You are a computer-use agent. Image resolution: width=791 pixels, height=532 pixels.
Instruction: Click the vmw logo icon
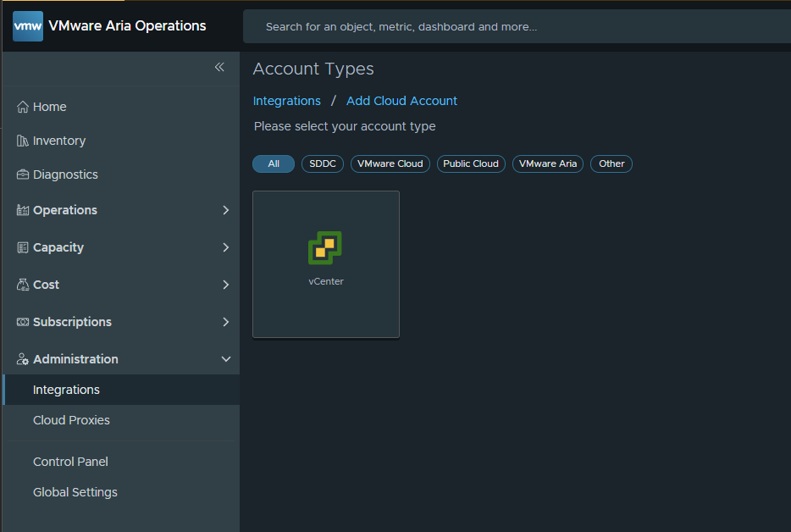point(28,25)
